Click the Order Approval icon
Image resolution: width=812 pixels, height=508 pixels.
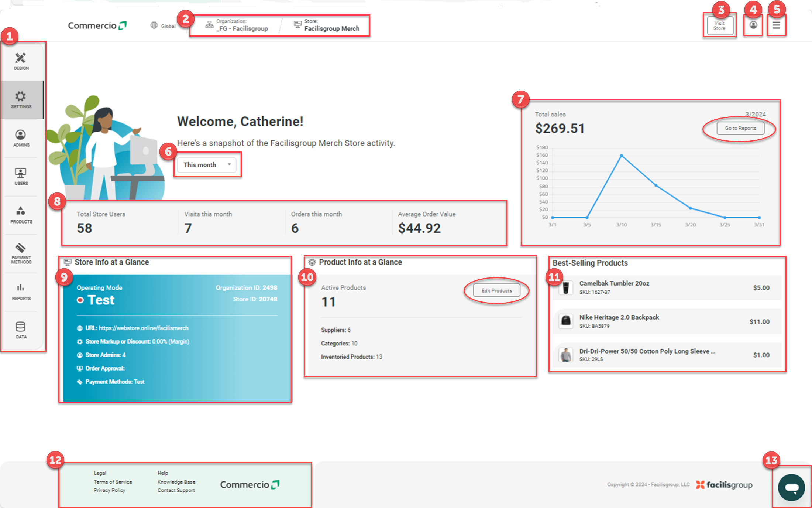pos(80,368)
